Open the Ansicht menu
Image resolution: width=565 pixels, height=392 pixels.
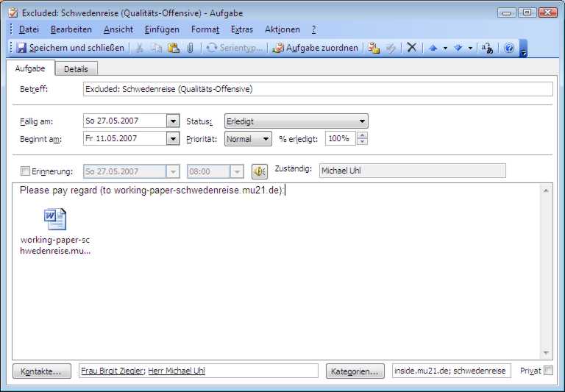click(x=118, y=29)
